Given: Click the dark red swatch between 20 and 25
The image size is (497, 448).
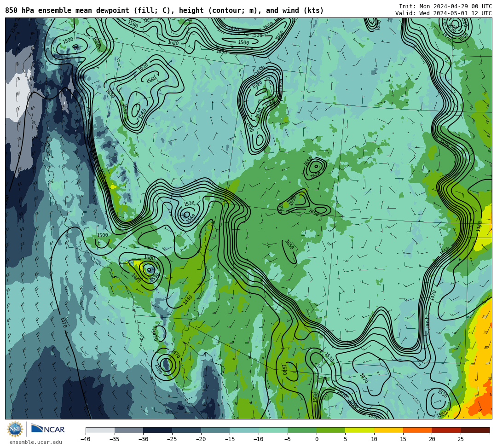Looking at the screenshot, I should (446, 430).
